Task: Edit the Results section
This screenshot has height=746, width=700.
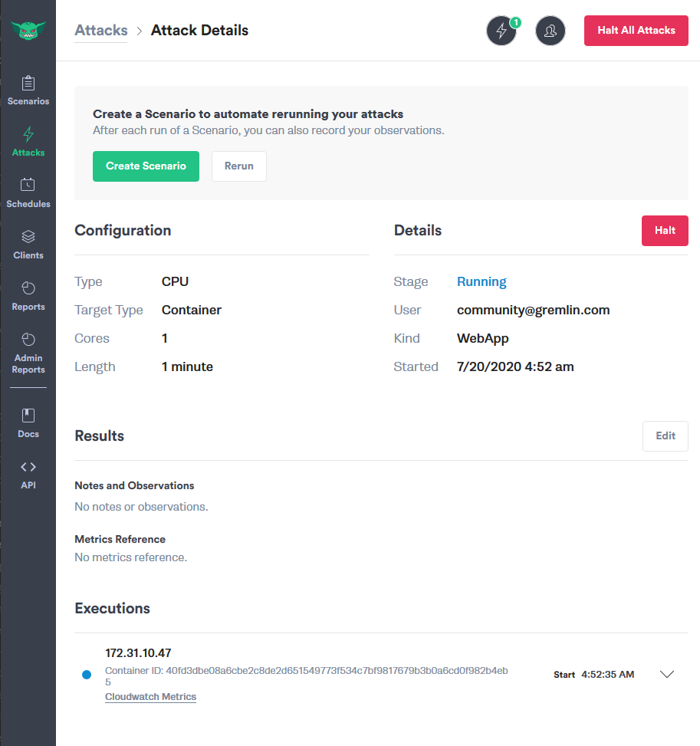Action: click(665, 435)
